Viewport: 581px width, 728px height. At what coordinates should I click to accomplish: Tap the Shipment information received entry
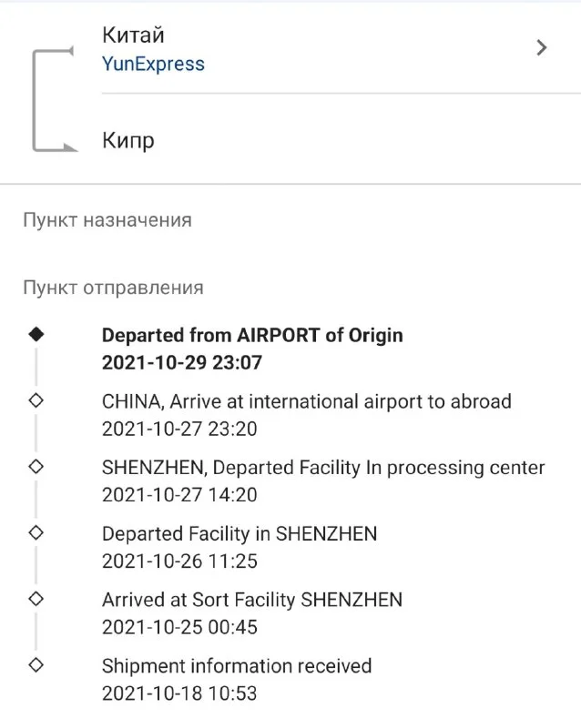click(x=237, y=666)
